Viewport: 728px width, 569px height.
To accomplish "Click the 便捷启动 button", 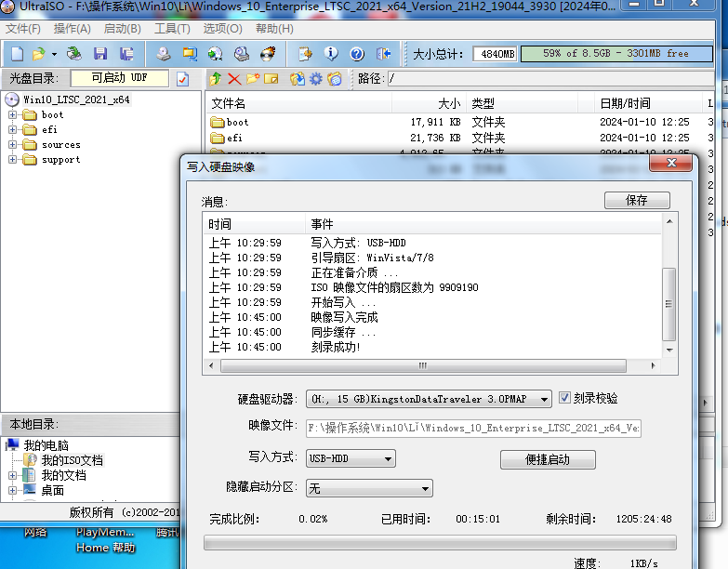I will coord(548,459).
